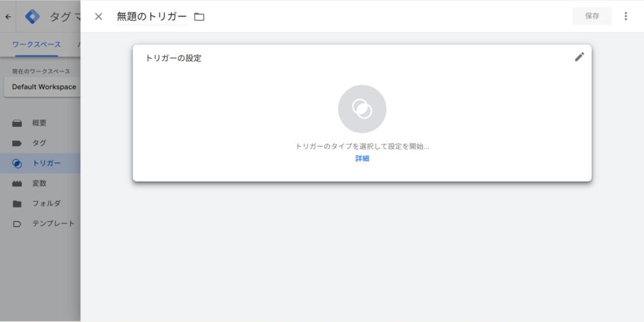Open the 詳細 link

(362, 158)
